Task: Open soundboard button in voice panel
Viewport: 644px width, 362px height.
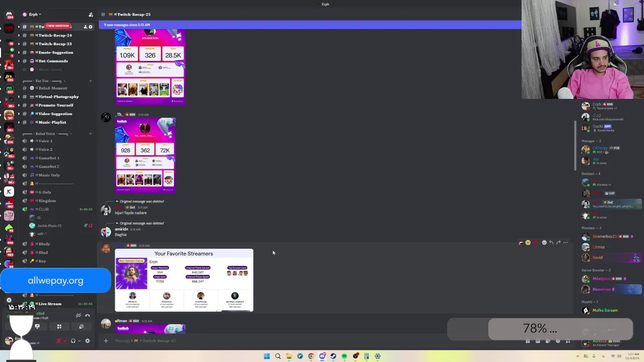Action: [82, 327]
